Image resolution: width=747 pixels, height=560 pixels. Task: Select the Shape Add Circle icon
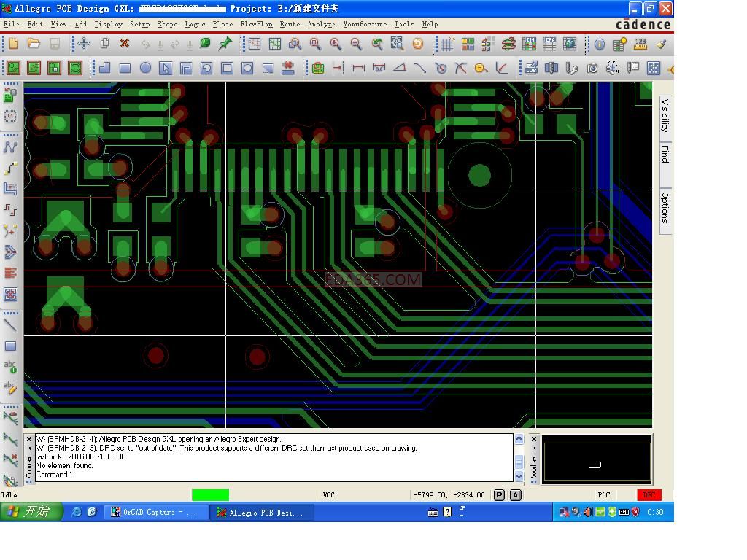click(145, 68)
